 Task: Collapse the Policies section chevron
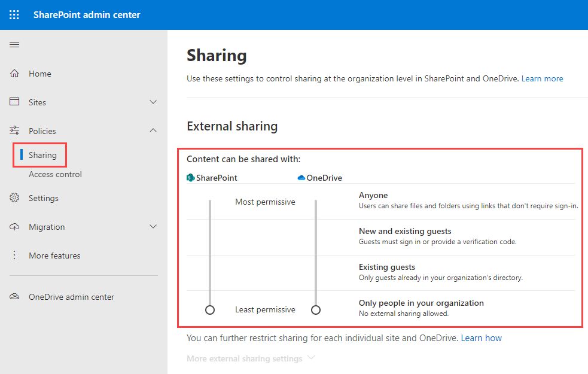(x=153, y=130)
